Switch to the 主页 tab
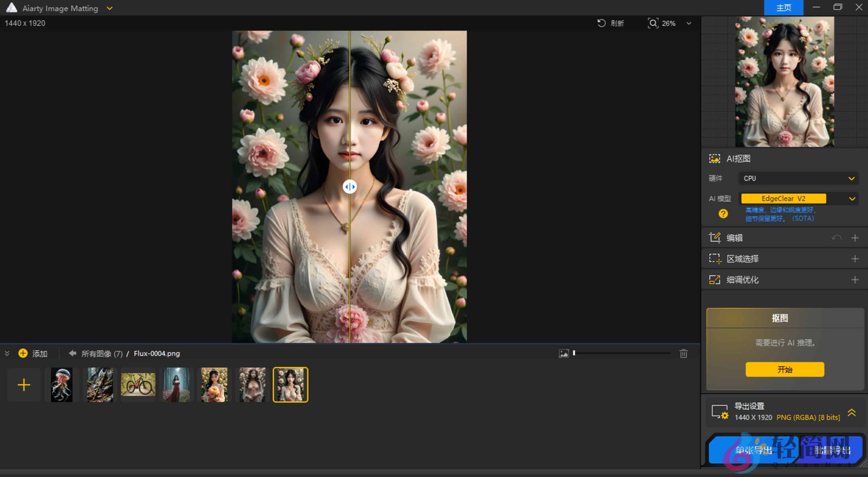The width and height of the screenshot is (868, 477). pos(784,8)
